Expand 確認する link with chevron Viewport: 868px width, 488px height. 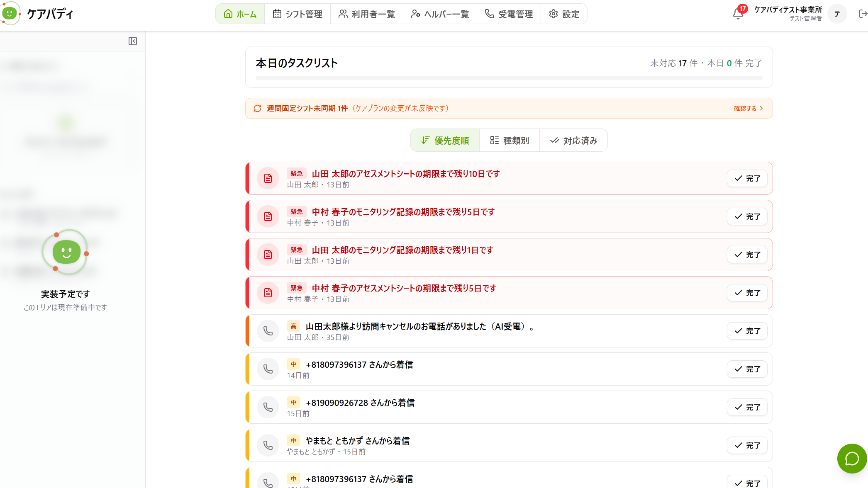point(749,108)
